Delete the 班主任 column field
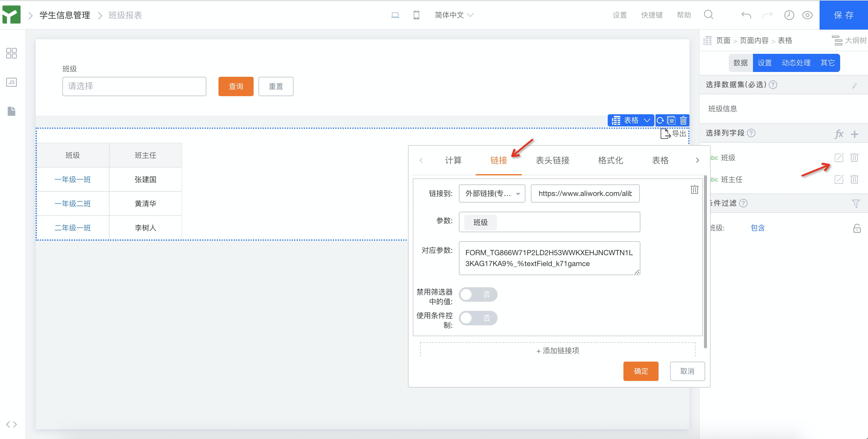Viewport: 868px width, 439px height. coord(854,179)
